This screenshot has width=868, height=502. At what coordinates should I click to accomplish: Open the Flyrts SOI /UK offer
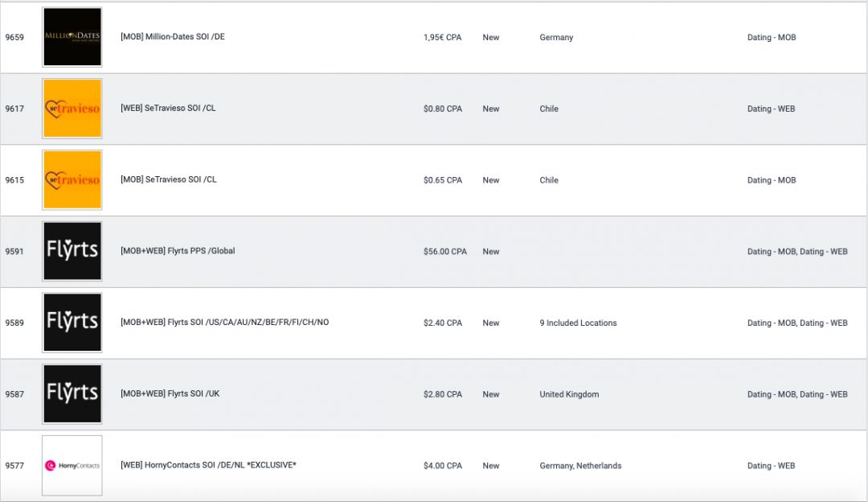tap(170, 394)
